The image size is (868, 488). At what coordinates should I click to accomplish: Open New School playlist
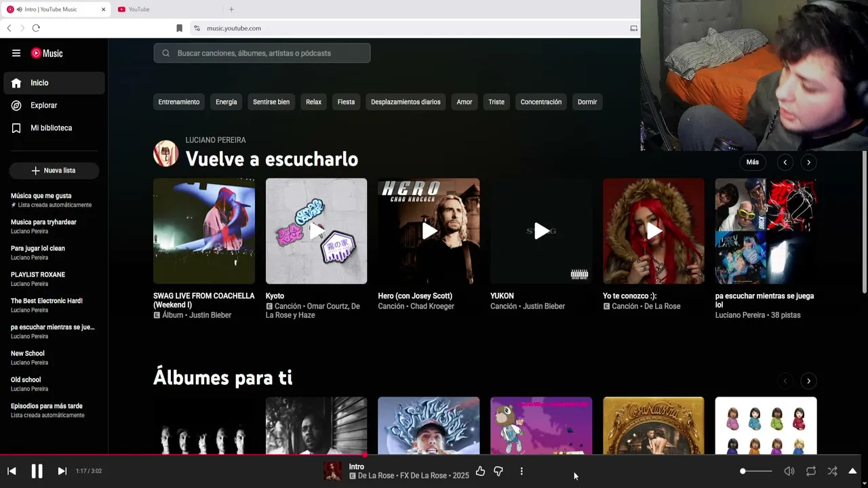point(54,358)
